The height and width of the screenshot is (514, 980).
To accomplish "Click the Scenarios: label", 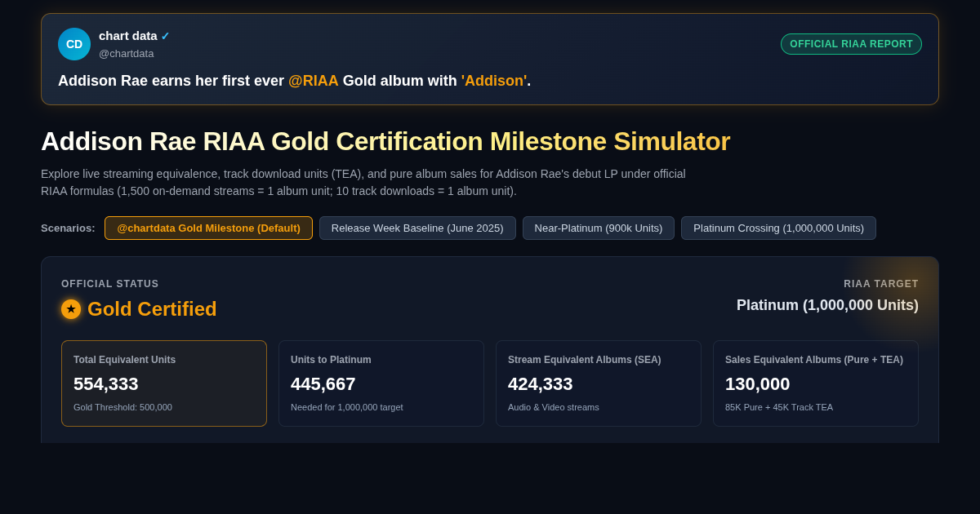I will pos(68,228).
